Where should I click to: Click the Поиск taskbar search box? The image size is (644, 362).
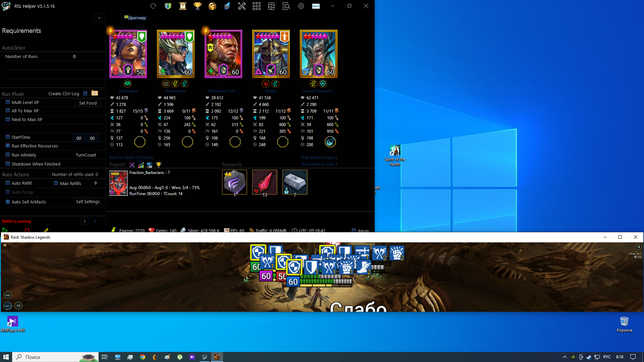55,357
